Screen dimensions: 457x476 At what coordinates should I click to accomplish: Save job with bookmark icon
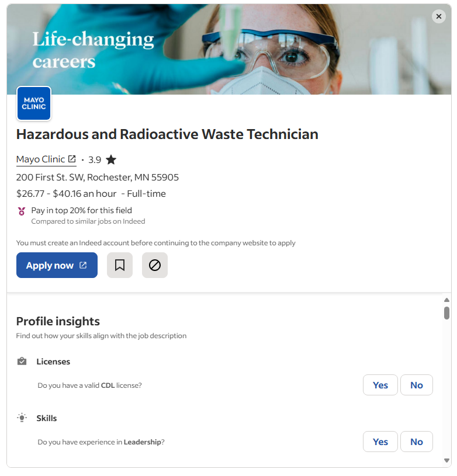[120, 265]
